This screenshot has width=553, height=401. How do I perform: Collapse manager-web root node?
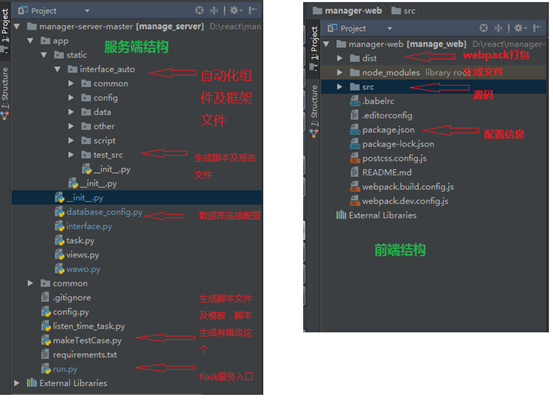tap(326, 44)
